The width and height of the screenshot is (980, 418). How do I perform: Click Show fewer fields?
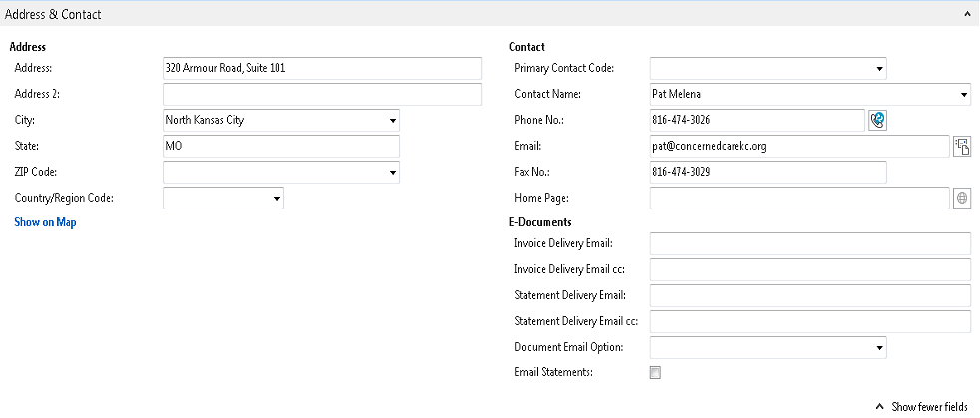click(922, 407)
